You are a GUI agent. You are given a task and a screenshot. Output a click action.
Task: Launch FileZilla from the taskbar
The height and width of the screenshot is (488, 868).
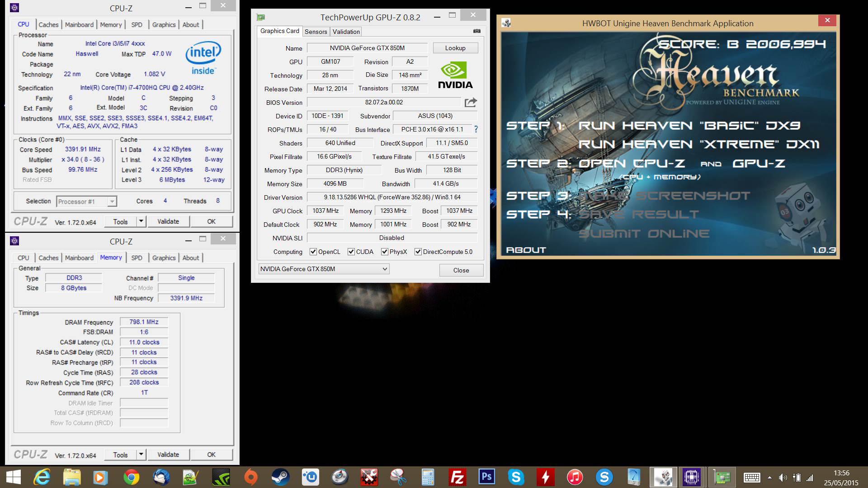[x=457, y=477]
